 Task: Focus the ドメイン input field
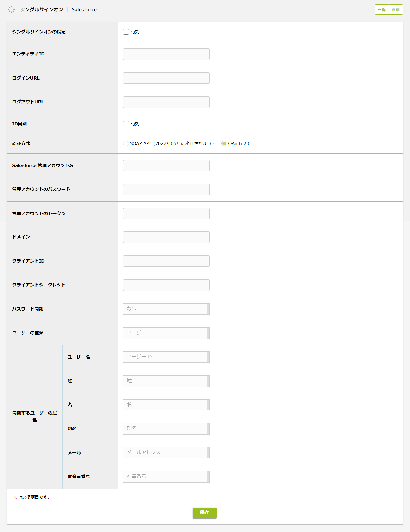tap(166, 237)
